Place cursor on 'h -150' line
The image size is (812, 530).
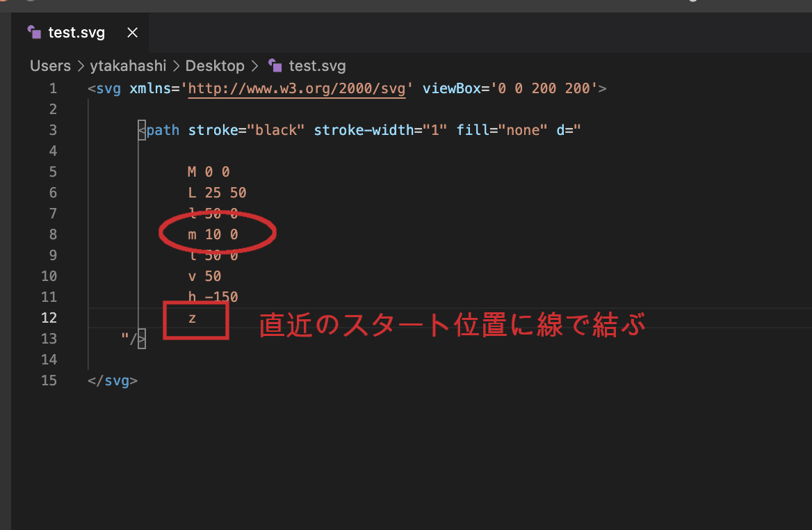click(x=213, y=297)
